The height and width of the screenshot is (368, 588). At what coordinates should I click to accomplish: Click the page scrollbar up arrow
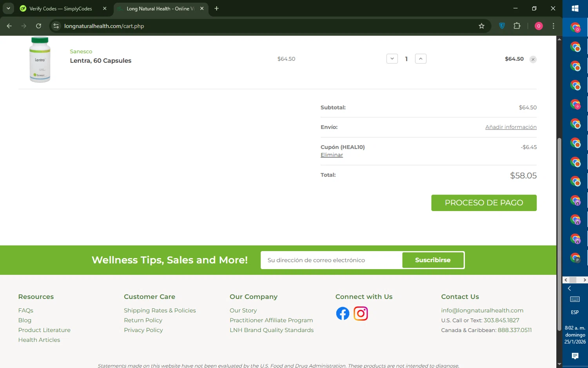coord(559,39)
